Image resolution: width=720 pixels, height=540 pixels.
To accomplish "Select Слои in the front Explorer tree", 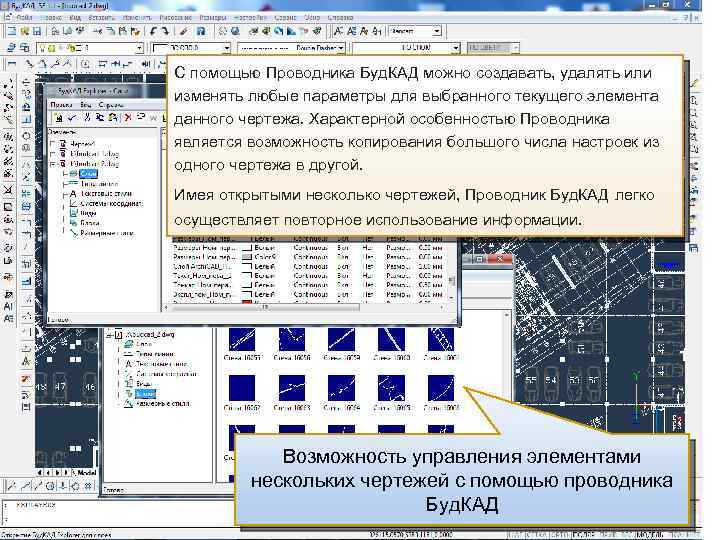I will tap(88, 174).
